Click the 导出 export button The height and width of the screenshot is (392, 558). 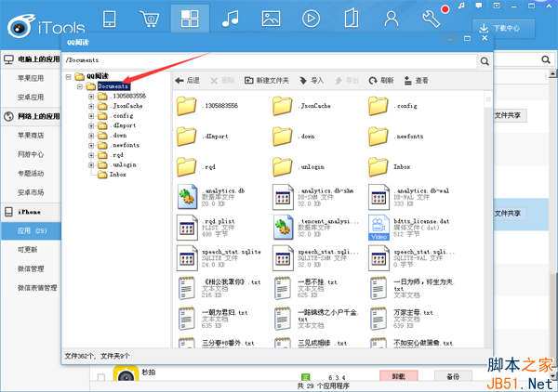[x=347, y=81]
